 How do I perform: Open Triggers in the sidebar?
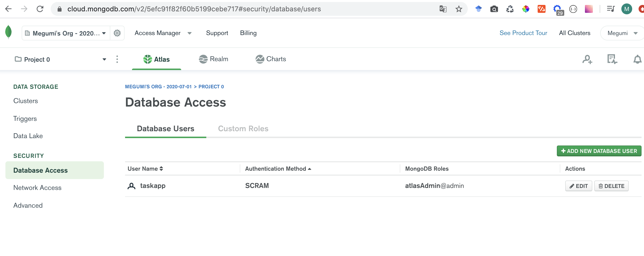(25, 118)
